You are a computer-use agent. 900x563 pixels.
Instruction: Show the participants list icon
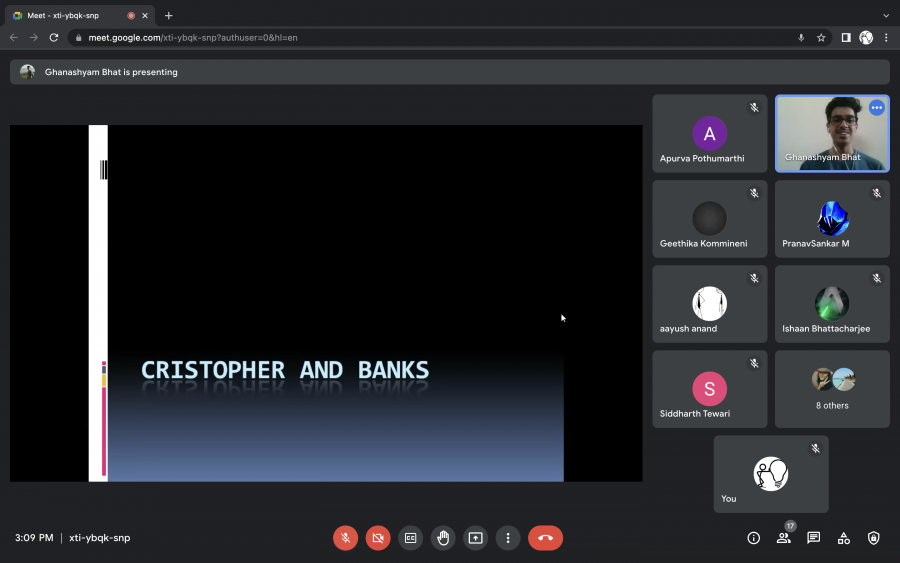pos(783,538)
